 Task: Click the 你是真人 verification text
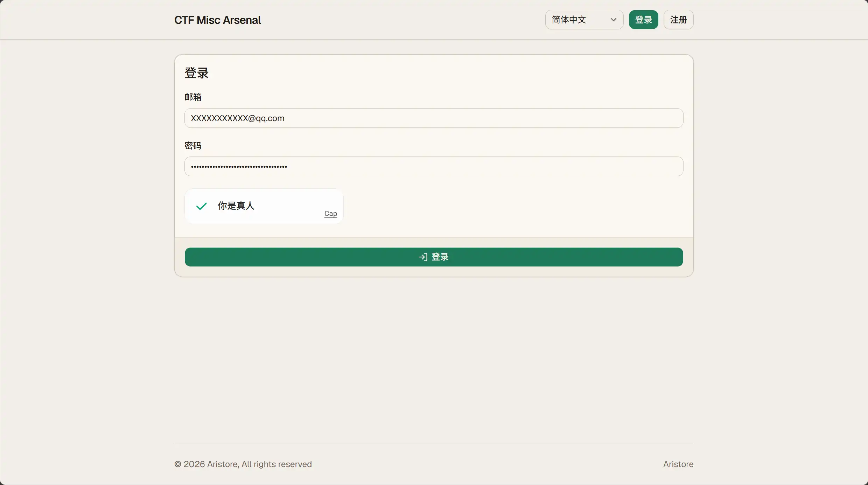pos(236,206)
